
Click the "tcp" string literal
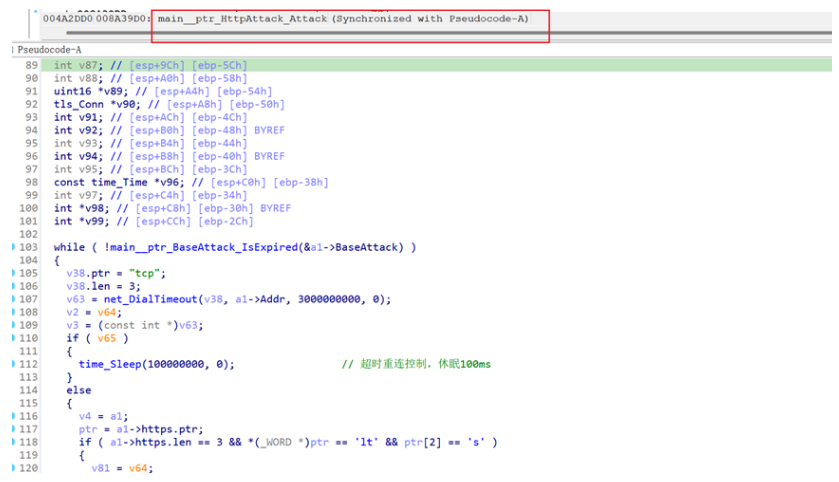click(x=144, y=273)
